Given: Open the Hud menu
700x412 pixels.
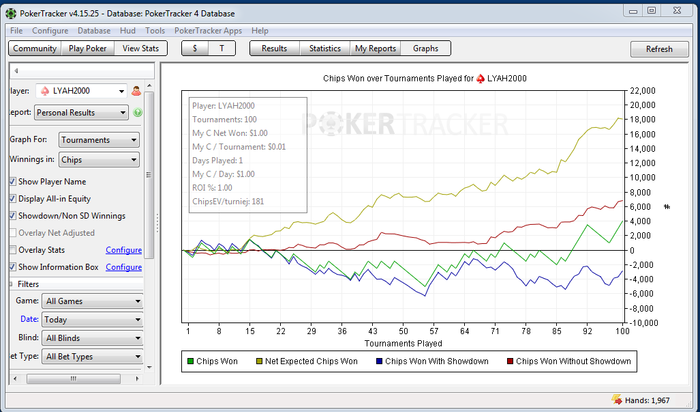Looking at the screenshot, I should [x=128, y=31].
